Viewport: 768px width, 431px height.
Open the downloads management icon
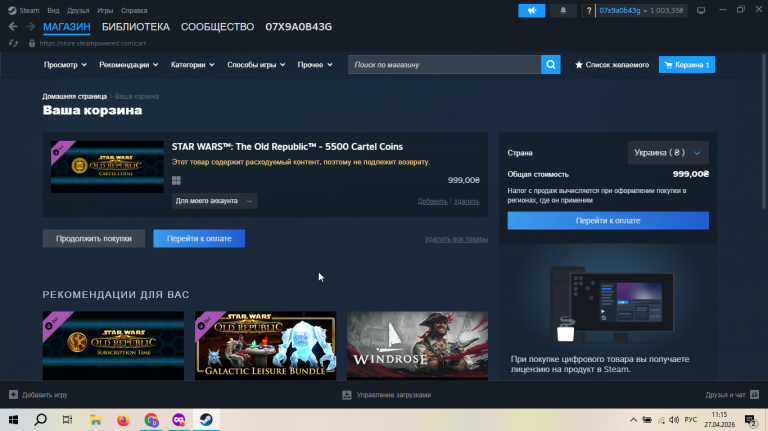(347, 395)
